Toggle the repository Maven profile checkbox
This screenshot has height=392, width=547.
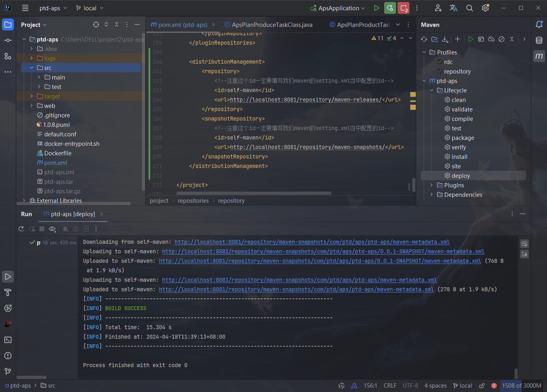[440, 71]
